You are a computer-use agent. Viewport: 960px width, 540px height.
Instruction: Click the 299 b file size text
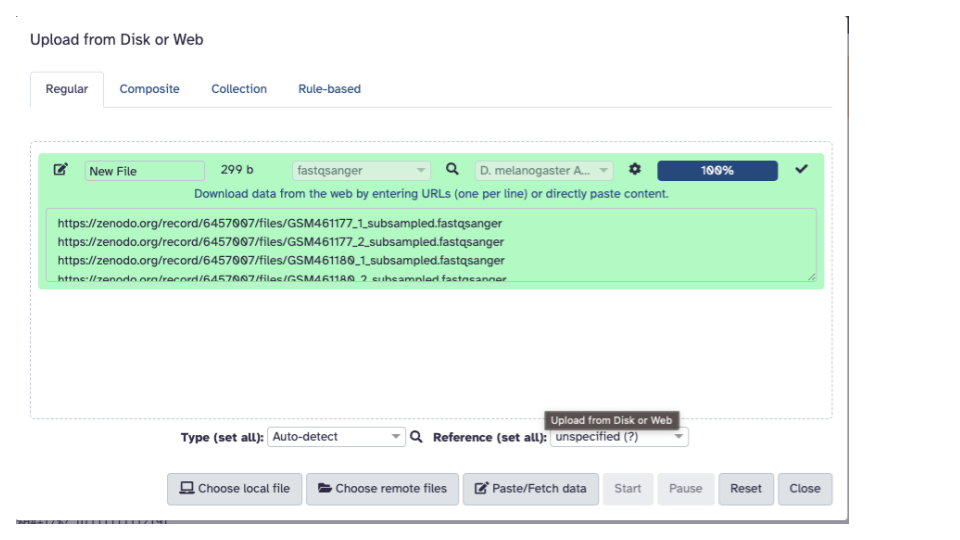237,170
